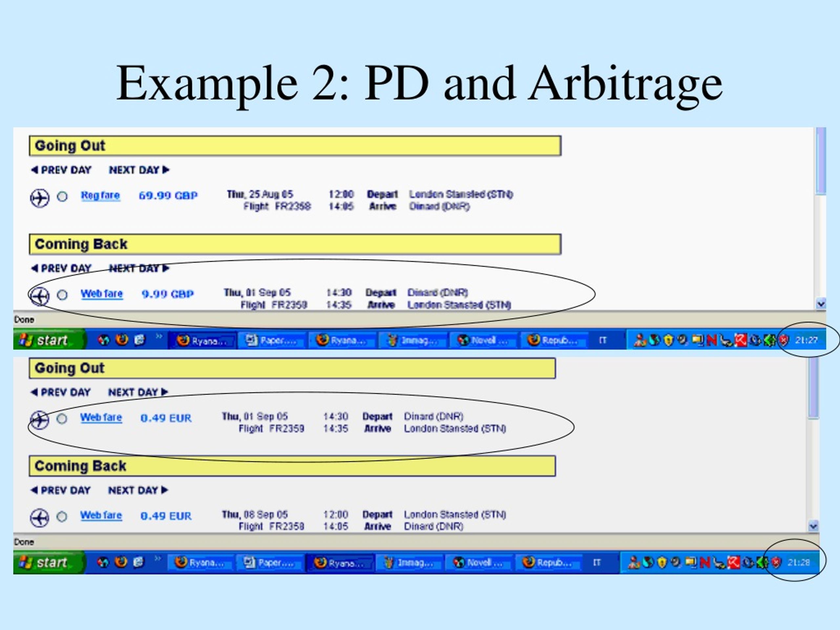
Task: Click the third quick launch icon in the 21:28 taskbar
Action: tap(138, 562)
